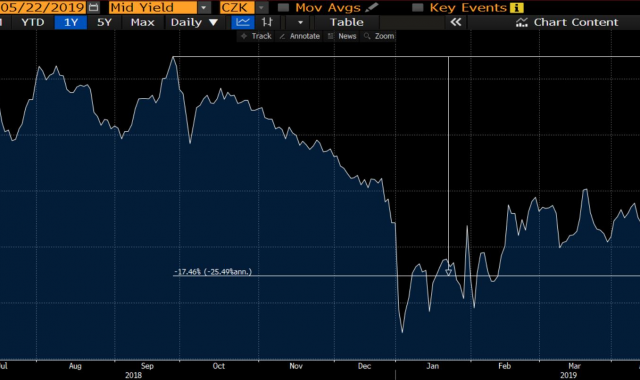The image size is (640, 380).
Task: Open Key Events info icon
Action: [516, 8]
